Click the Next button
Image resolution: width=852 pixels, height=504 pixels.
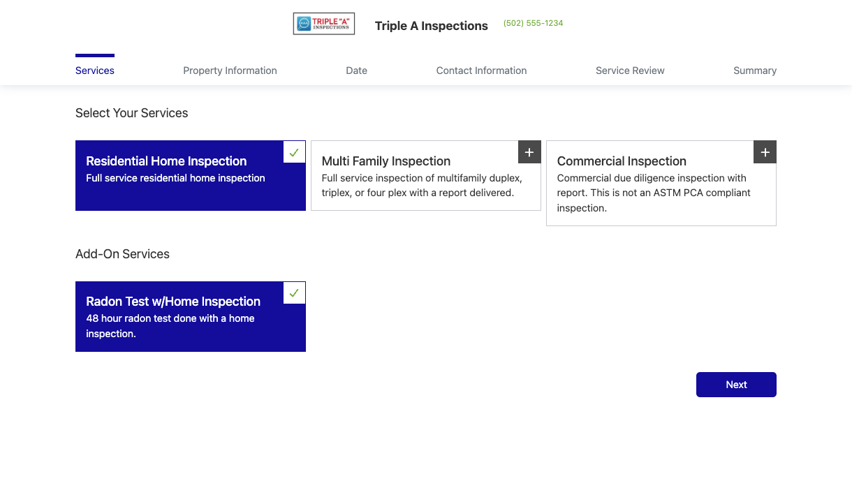736,385
